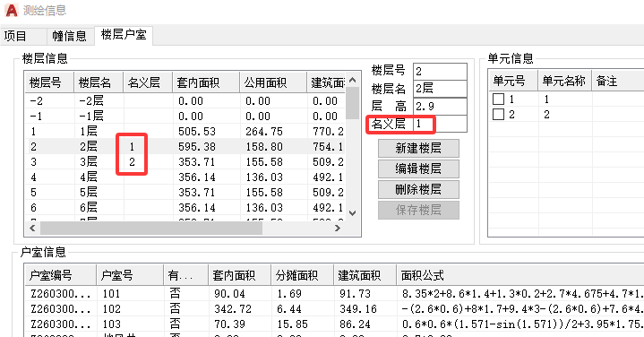644x337 pixels.
Task: Click the 楼层号 input field
Action: [440, 72]
